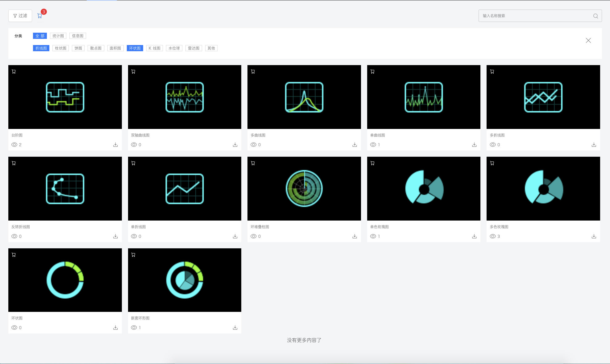
Task: Download the 单曲线图 chart
Action: [x=474, y=145]
